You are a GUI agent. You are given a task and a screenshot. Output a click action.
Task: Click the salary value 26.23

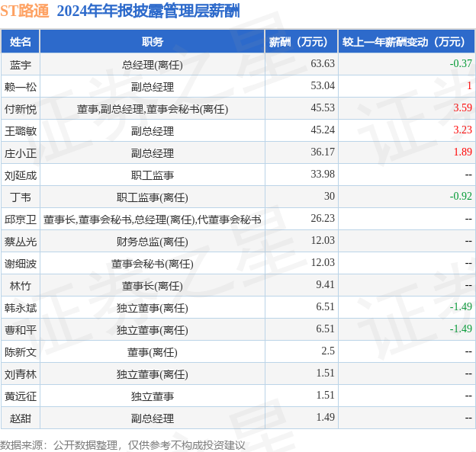click(x=323, y=219)
